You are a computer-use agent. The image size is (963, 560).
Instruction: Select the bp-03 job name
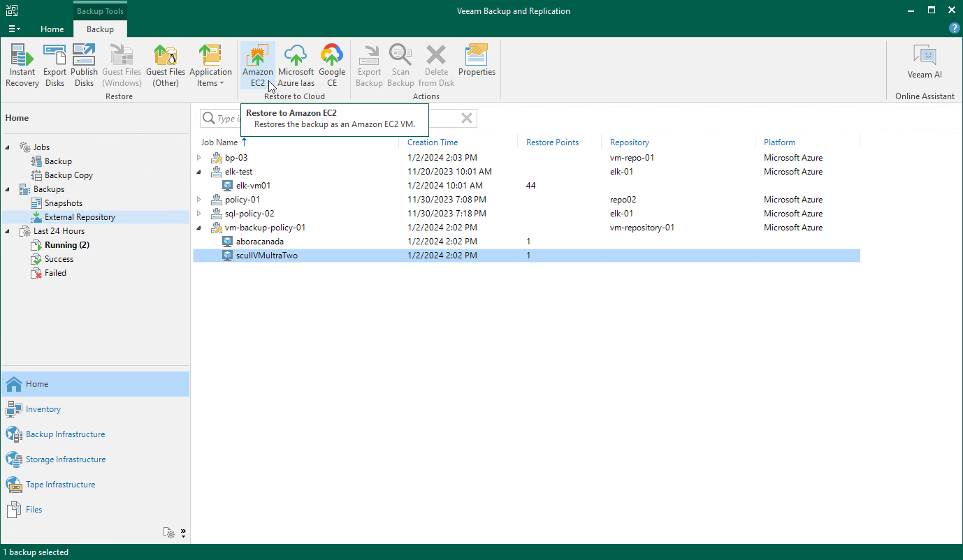(x=236, y=158)
